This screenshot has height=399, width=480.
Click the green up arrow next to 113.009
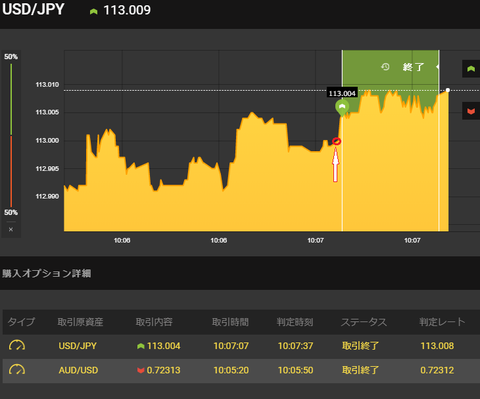pyautogui.click(x=94, y=11)
